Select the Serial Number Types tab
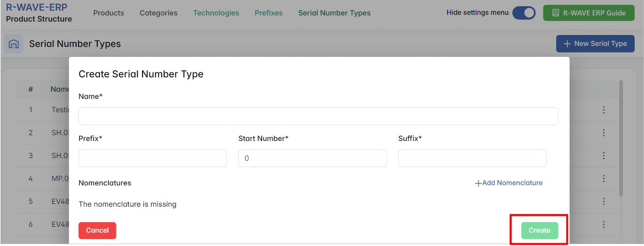The image size is (644, 246). [x=334, y=13]
